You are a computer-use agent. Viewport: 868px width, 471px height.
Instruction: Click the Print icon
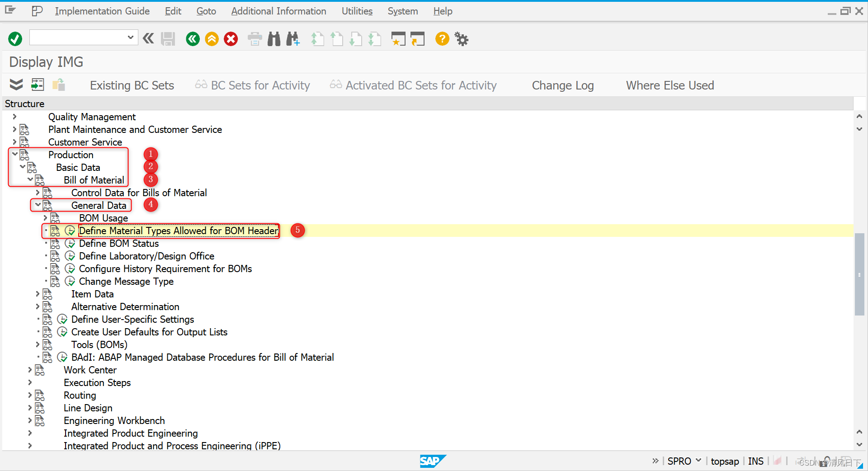255,39
